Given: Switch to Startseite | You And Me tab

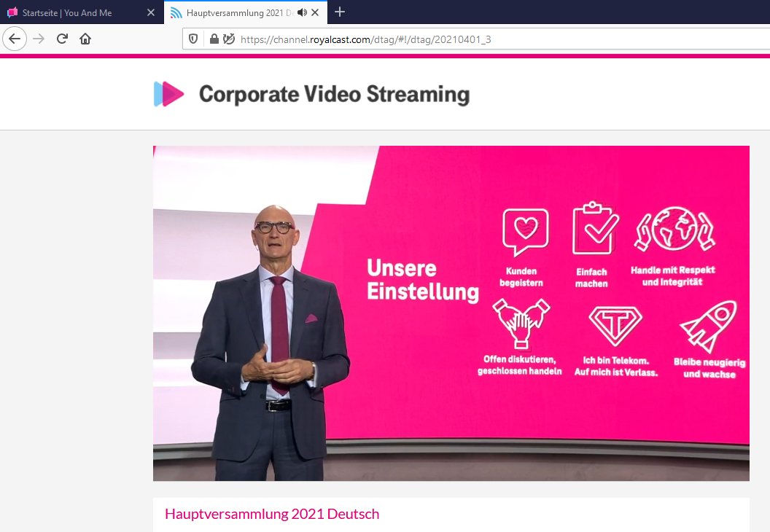Looking at the screenshot, I should click(82, 12).
